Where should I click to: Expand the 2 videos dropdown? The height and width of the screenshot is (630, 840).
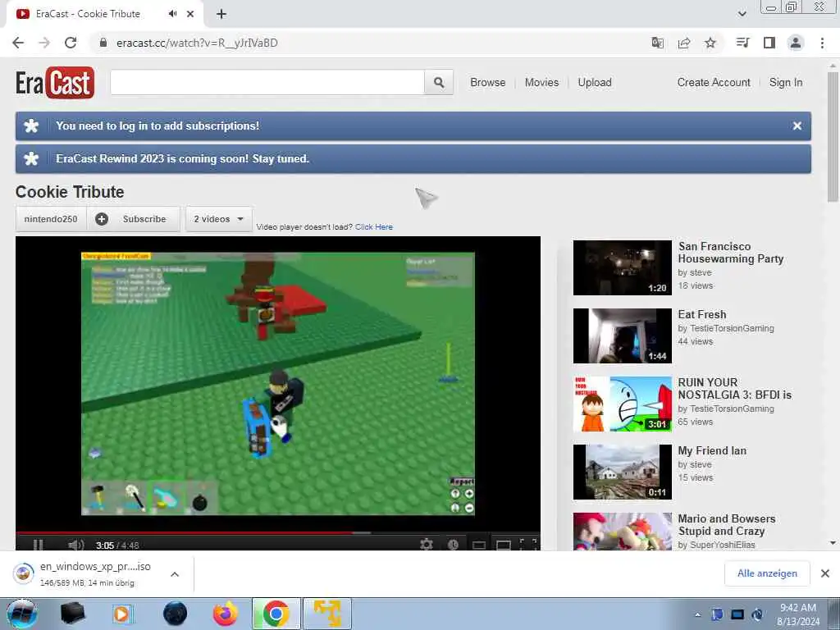pos(218,219)
